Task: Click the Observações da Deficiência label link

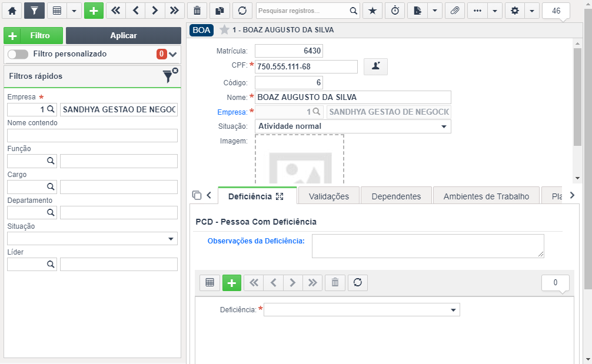Action: [256, 241]
